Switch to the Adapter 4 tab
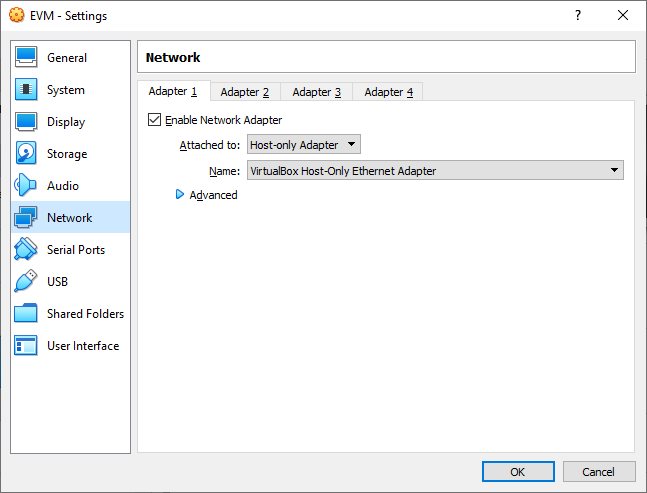Viewport: 647px width, 493px height. tap(389, 92)
